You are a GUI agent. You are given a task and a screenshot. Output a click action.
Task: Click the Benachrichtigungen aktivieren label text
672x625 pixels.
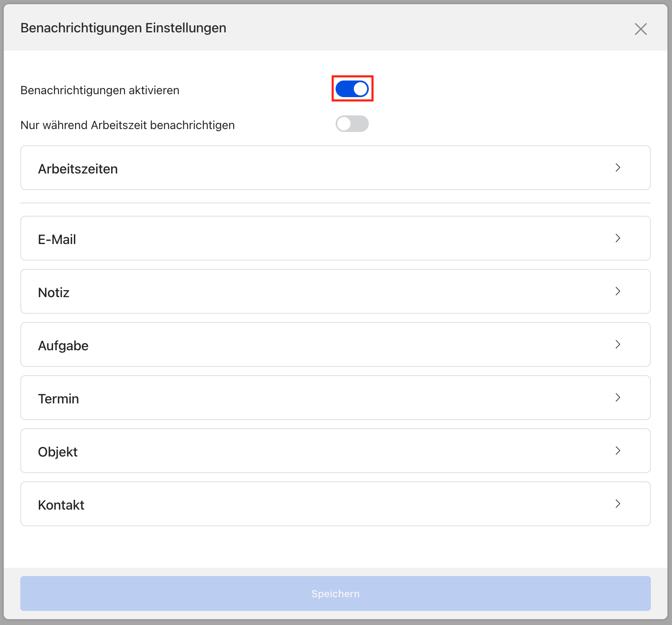coord(100,90)
